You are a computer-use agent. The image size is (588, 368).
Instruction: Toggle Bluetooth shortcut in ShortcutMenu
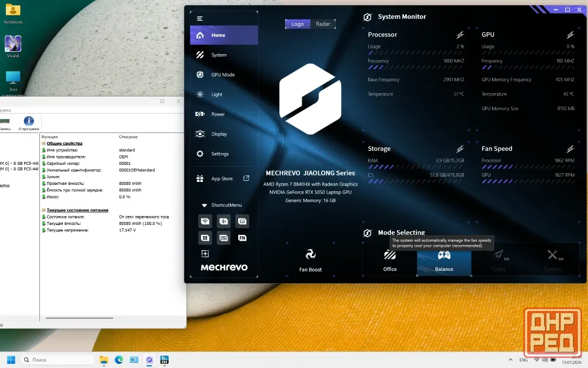(x=223, y=221)
